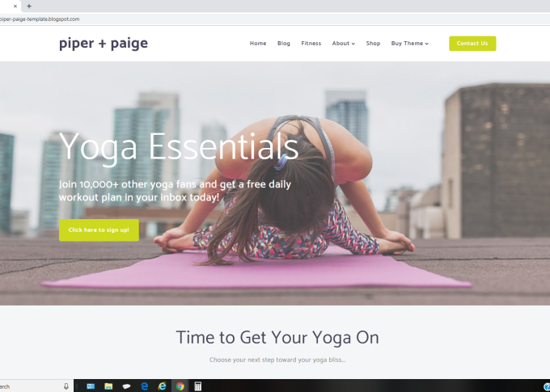This screenshot has height=392, width=550.
Task: Open File Explorer from the taskbar
Action: click(108, 386)
